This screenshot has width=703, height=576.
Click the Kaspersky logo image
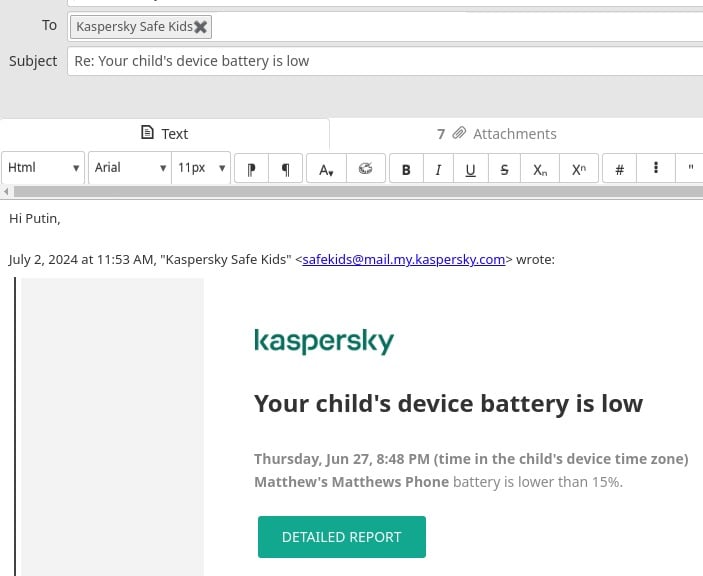coord(324,342)
